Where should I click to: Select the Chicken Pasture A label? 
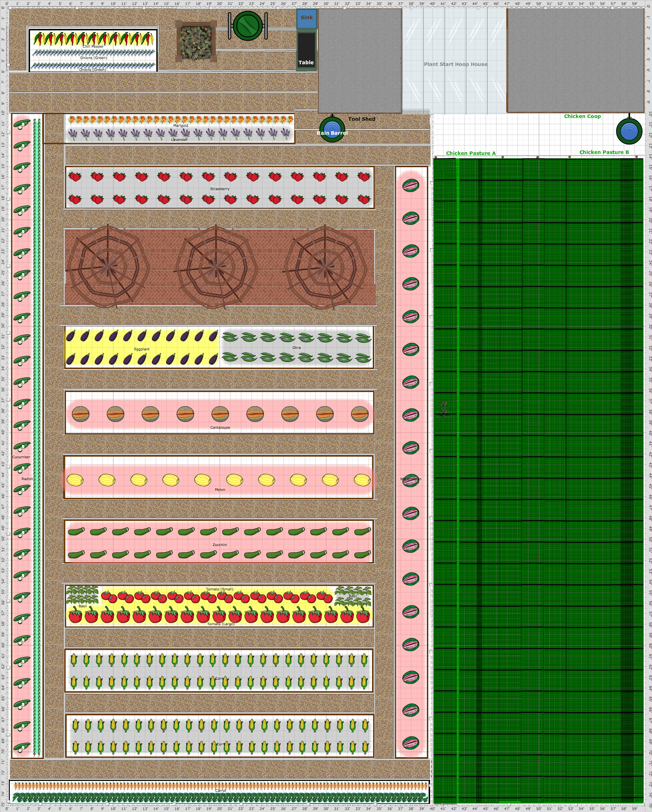click(x=471, y=153)
